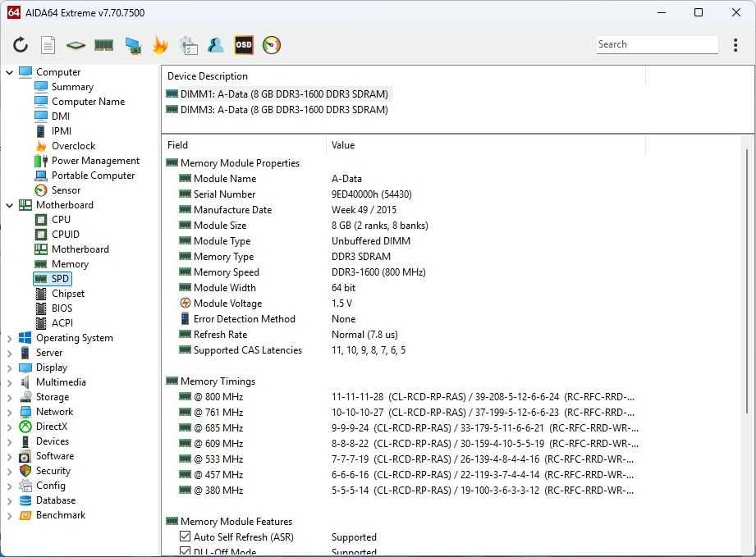Click the Database tree icon
This screenshot has height=557, width=756.
(x=25, y=500)
